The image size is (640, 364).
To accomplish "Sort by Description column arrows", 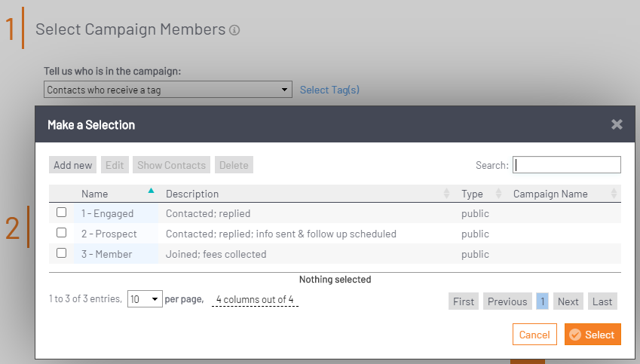I will coord(446,194).
